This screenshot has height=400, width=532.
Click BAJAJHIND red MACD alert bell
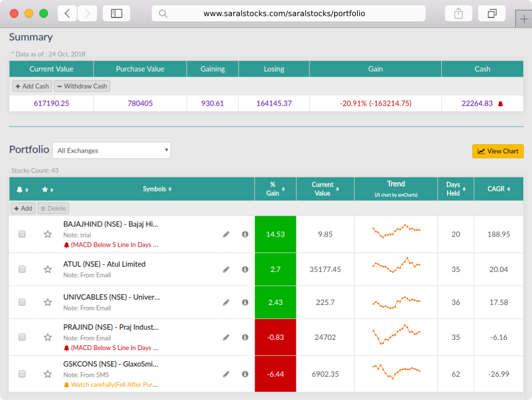(66, 245)
